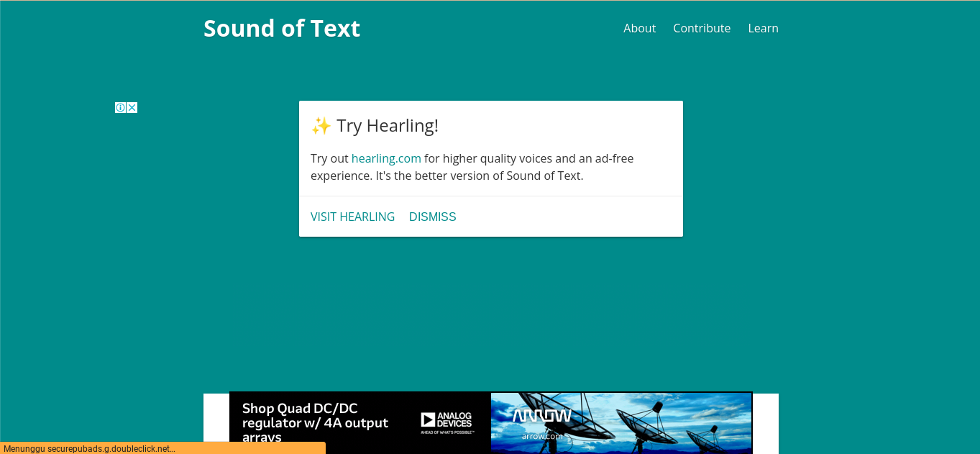This screenshot has height=454, width=980.
Task: Go to the Contribute page
Action: click(x=702, y=28)
